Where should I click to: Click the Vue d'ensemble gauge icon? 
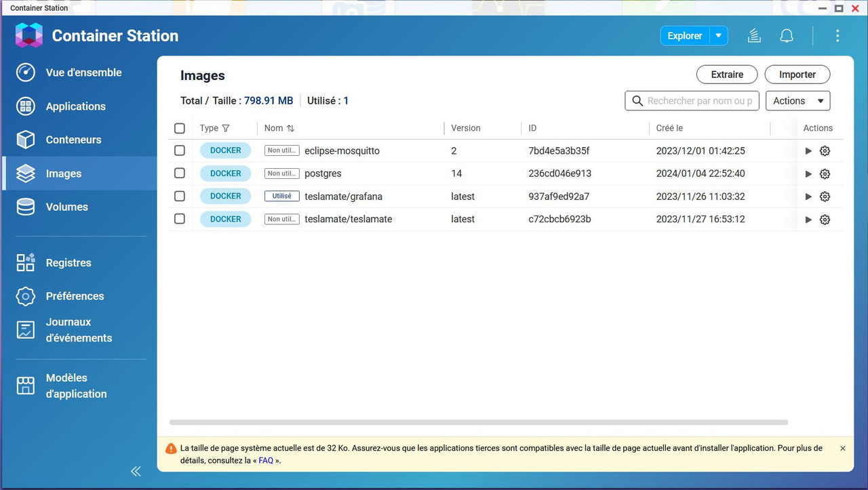pos(26,73)
